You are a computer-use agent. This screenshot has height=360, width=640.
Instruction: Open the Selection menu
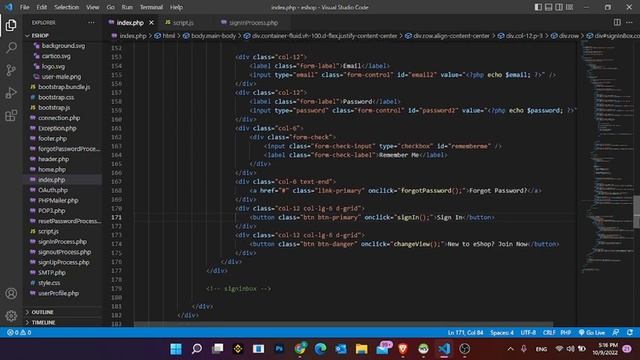[x=67, y=7]
